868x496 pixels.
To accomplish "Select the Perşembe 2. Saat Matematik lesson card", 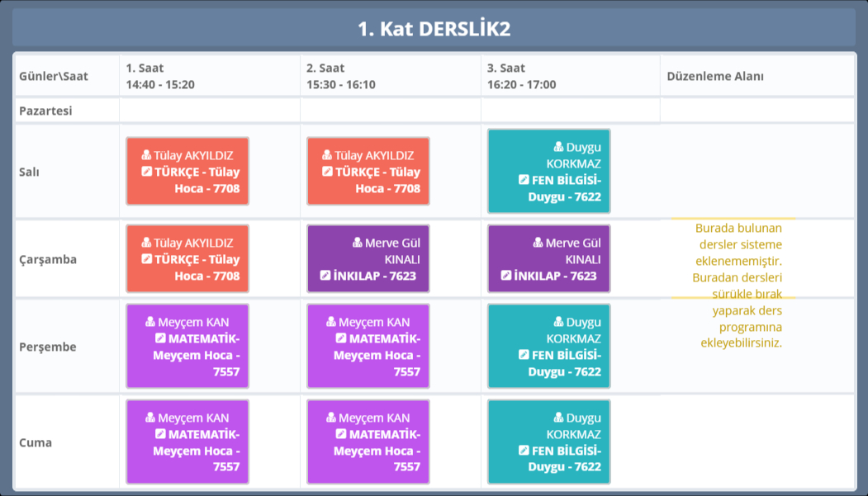I will (x=368, y=347).
